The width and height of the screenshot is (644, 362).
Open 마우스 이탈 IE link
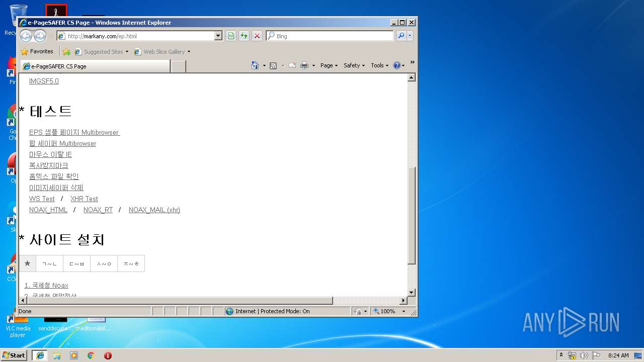pos(50,154)
